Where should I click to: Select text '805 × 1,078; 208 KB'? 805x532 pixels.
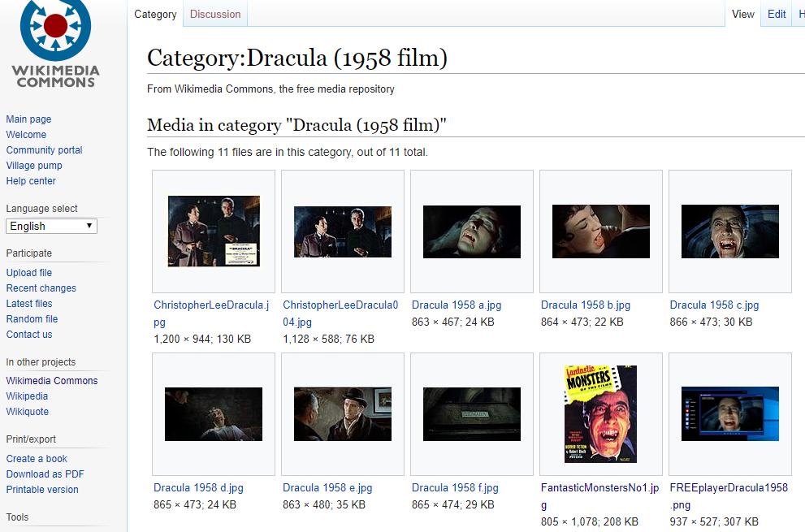pyautogui.click(x=590, y=521)
